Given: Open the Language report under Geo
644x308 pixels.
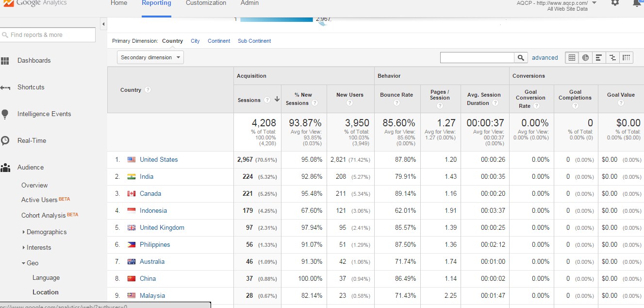Looking at the screenshot, I should tap(46, 278).
